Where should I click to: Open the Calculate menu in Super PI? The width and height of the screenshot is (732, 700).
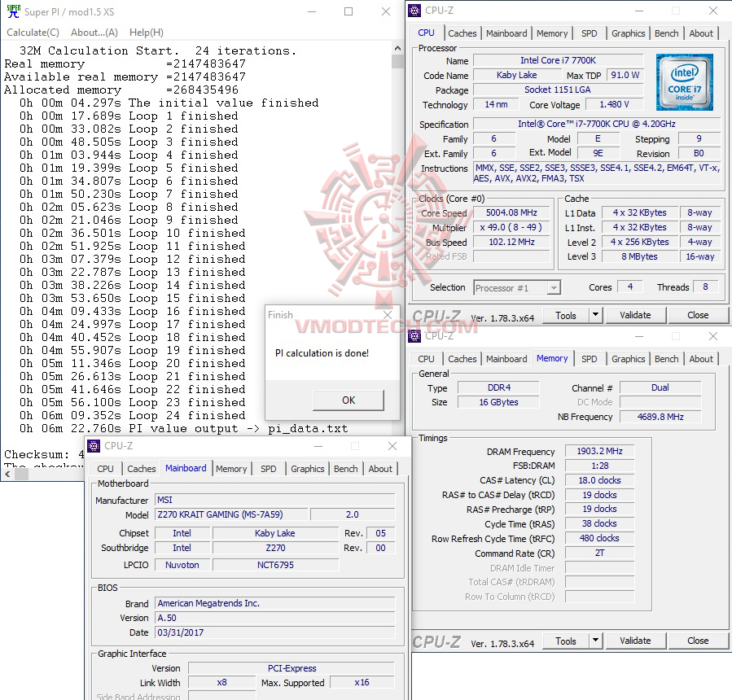tap(33, 32)
